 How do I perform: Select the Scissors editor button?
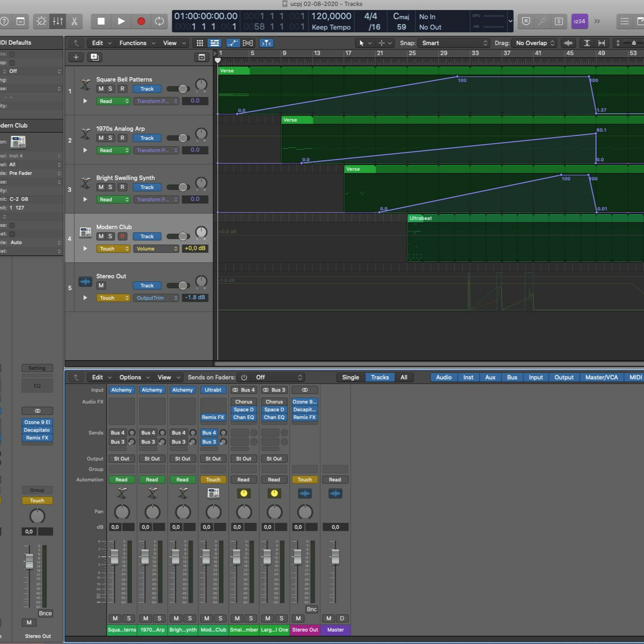point(74,21)
